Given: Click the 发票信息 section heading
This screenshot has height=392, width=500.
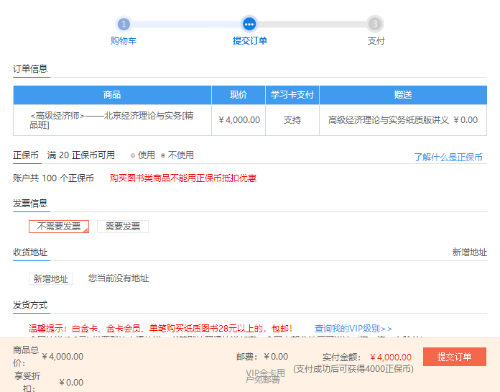Looking at the screenshot, I should 30,203.
